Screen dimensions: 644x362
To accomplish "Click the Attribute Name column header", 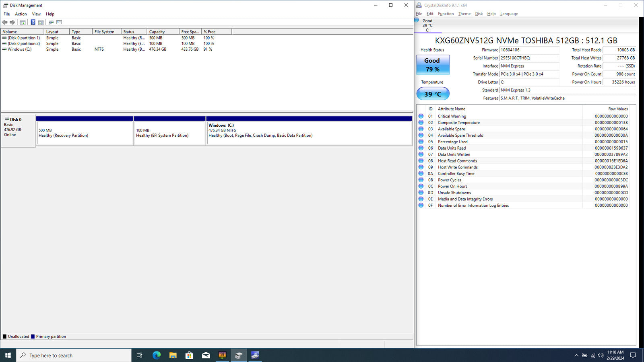I will point(509,109).
